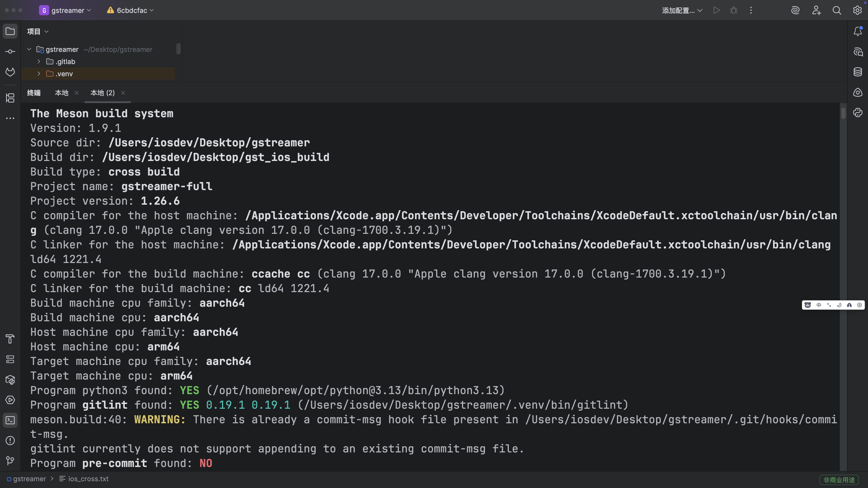This screenshot has width=868, height=488.
Task: Open the Database tool window icon
Action: coord(858,72)
